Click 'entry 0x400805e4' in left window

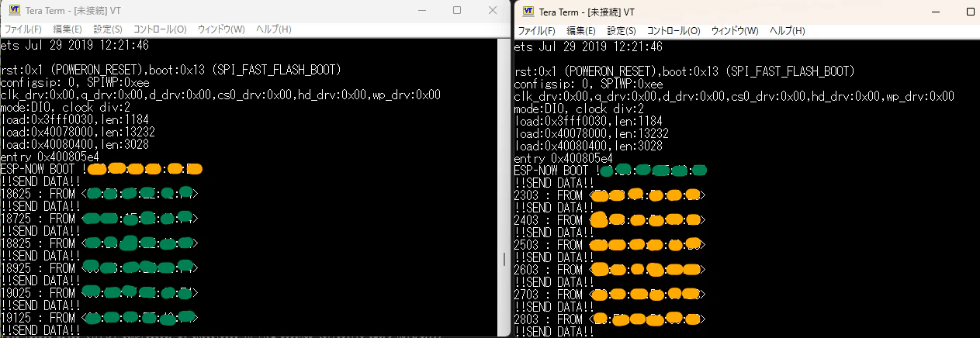click(x=50, y=157)
